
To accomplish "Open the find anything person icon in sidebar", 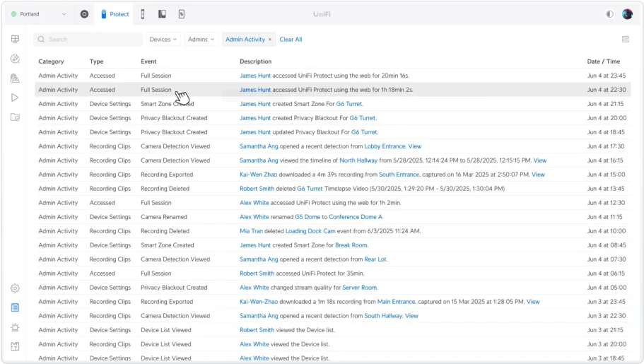I will tap(15, 78).
